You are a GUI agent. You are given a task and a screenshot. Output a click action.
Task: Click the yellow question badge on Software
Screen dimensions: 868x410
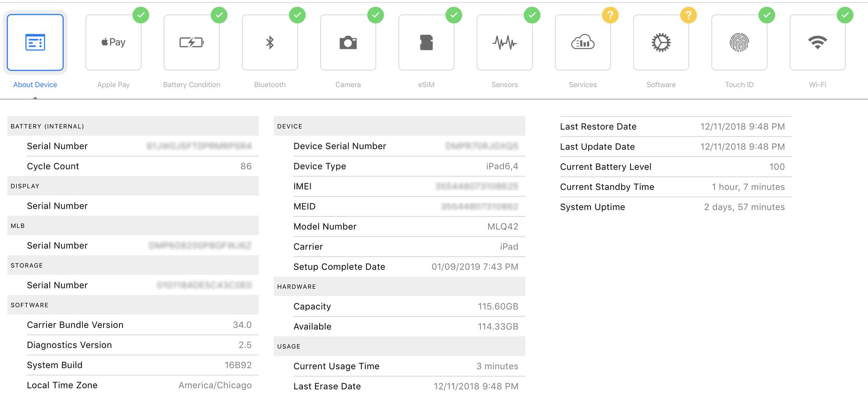point(688,15)
